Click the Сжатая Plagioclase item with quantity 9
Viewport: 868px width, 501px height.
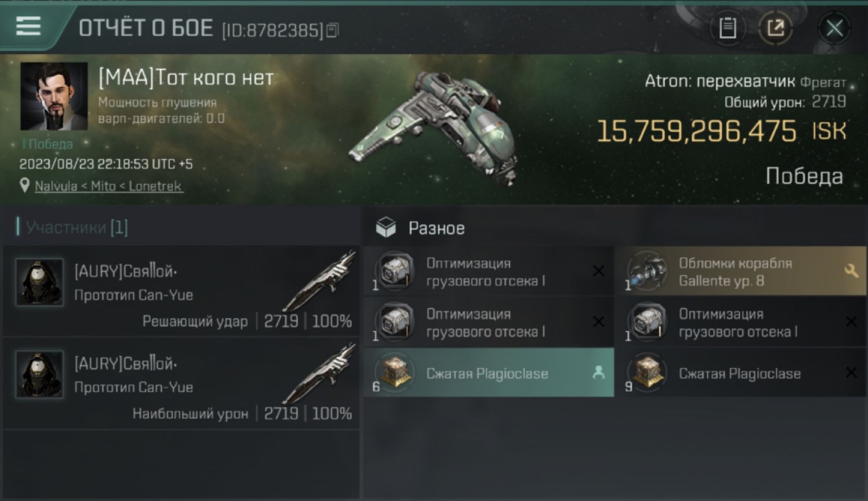pyautogui.click(x=741, y=373)
